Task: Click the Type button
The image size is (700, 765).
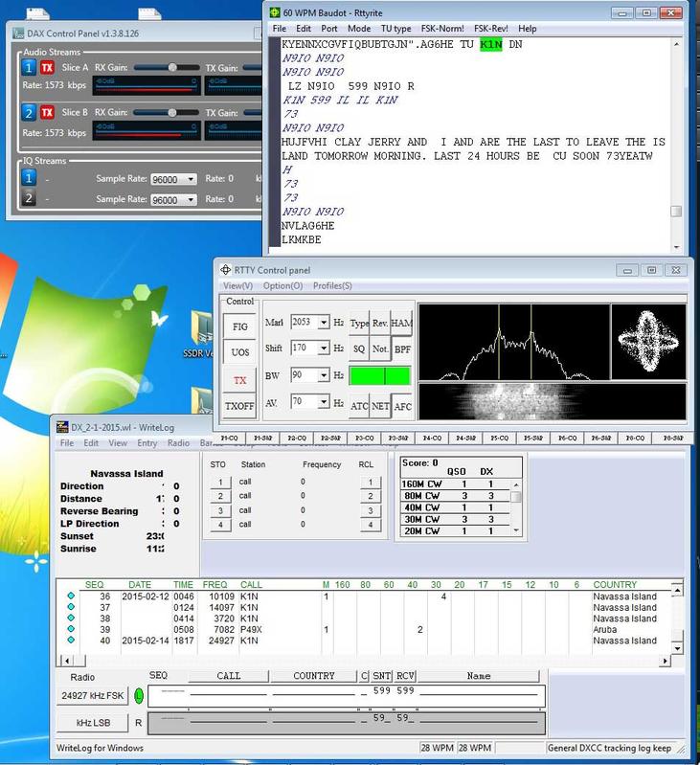Action: click(359, 323)
